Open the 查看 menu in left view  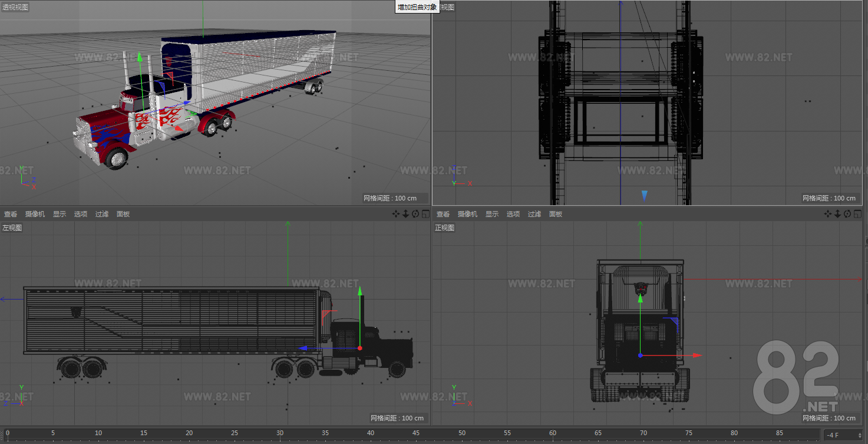[11, 214]
